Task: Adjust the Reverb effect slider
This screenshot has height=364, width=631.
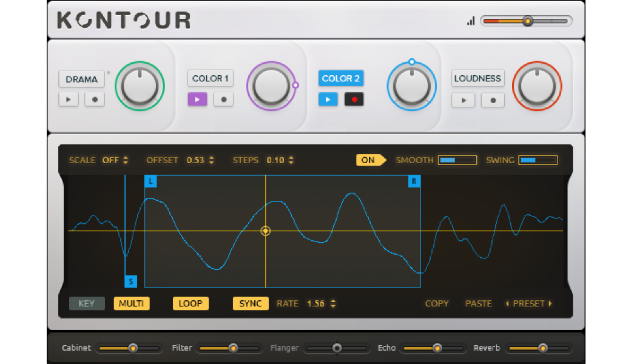Action: point(539,348)
